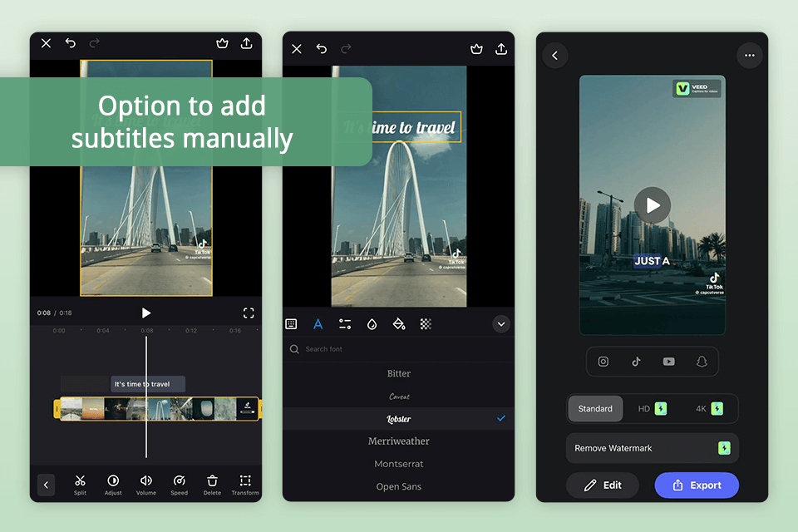The image size is (798, 532).
Task: Choose the Split scissors tool
Action: coord(80,485)
